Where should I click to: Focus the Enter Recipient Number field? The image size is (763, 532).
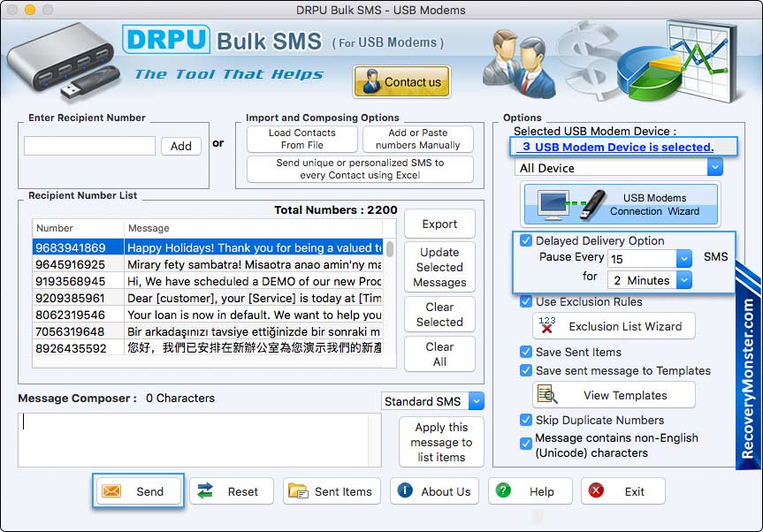click(x=89, y=146)
